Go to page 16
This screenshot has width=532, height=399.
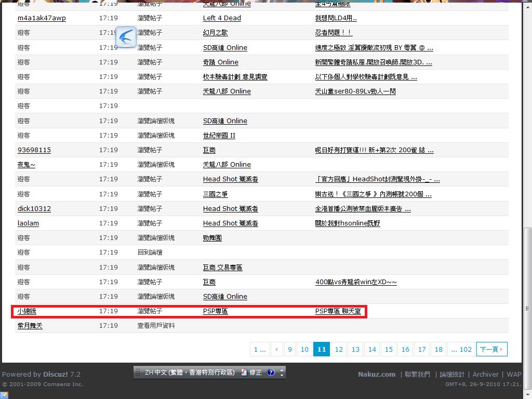(x=405, y=349)
